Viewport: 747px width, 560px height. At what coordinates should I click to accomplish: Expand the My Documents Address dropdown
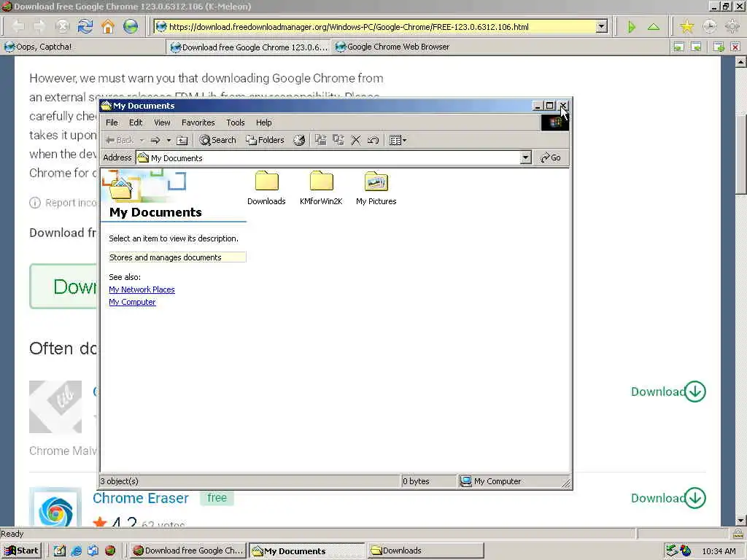pos(525,157)
